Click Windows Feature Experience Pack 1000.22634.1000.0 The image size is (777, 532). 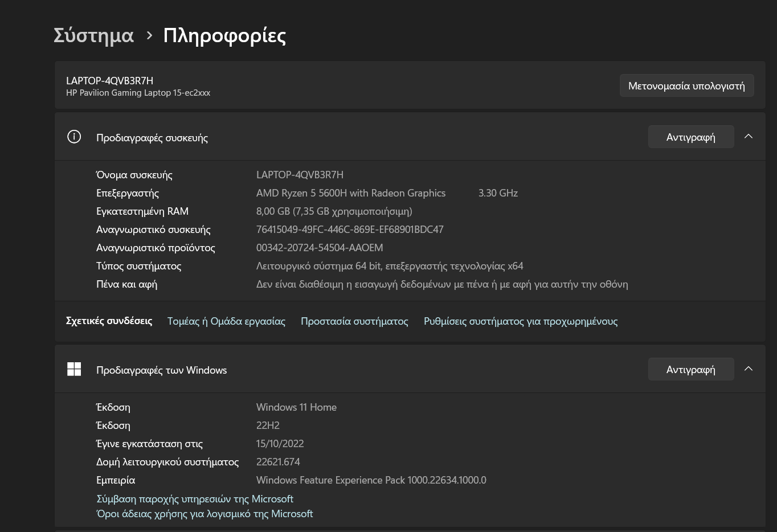(371, 480)
